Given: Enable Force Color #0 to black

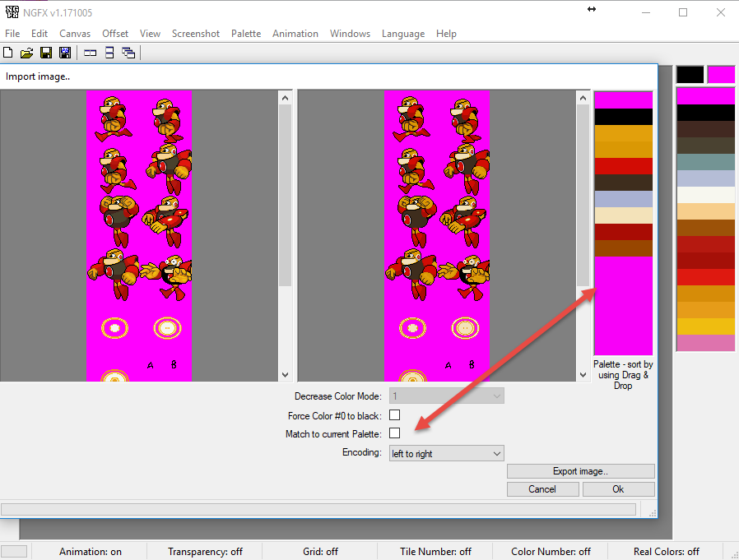Looking at the screenshot, I should point(395,415).
